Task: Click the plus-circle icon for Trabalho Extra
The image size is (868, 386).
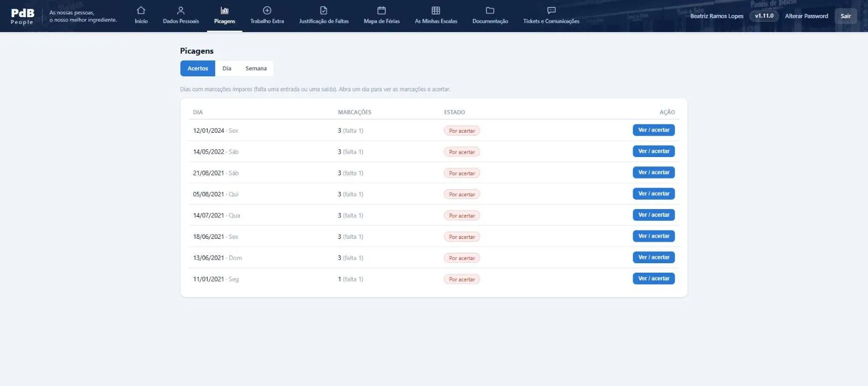Action: (x=267, y=11)
